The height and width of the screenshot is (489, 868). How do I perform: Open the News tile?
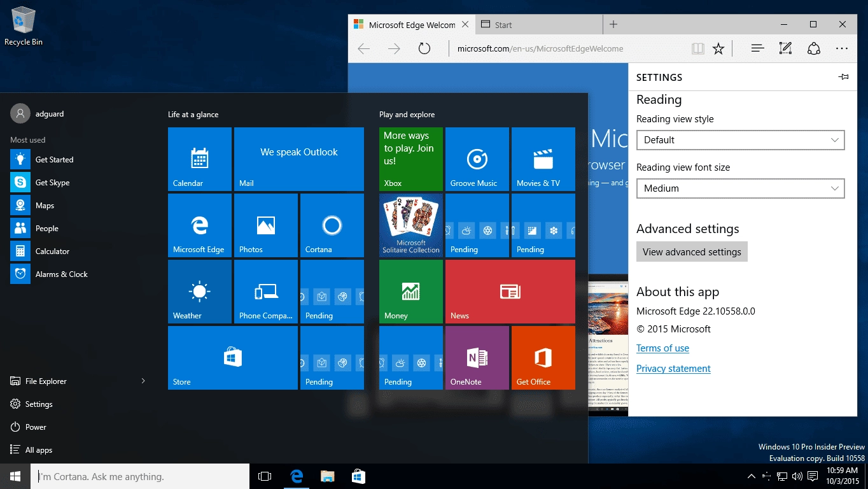point(510,292)
